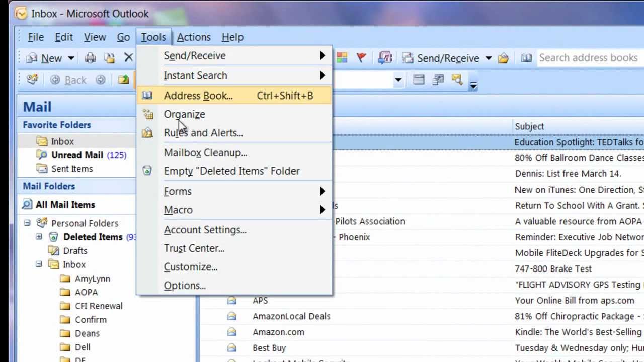Click the Categorize colored squares icon

click(x=342, y=58)
